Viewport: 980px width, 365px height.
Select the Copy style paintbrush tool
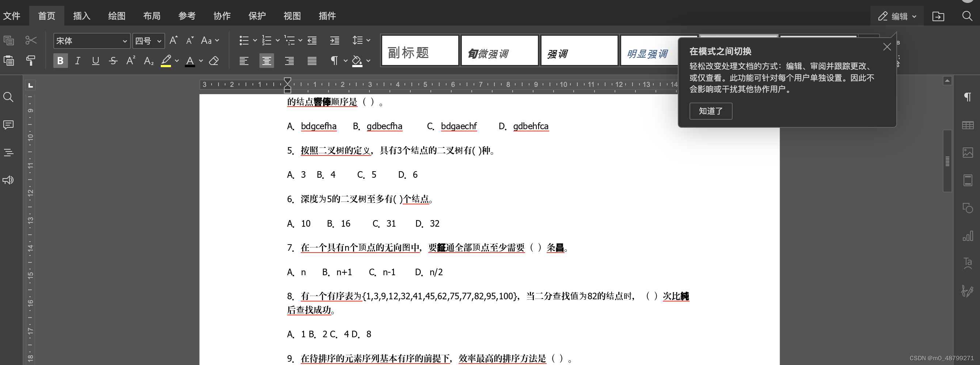point(31,61)
